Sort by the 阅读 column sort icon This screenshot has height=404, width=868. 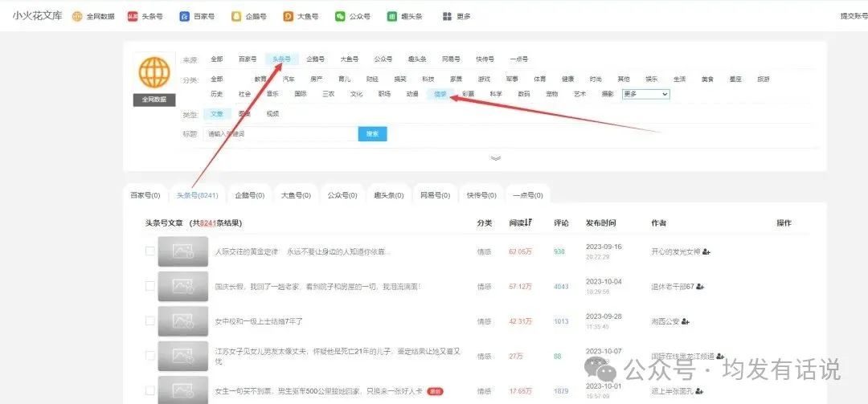click(x=529, y=222)
